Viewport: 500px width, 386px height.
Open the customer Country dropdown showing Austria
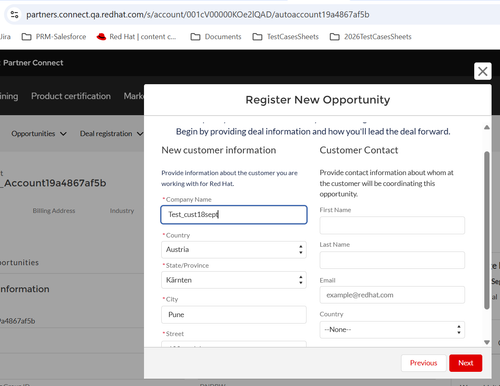(x=234, y=250)
